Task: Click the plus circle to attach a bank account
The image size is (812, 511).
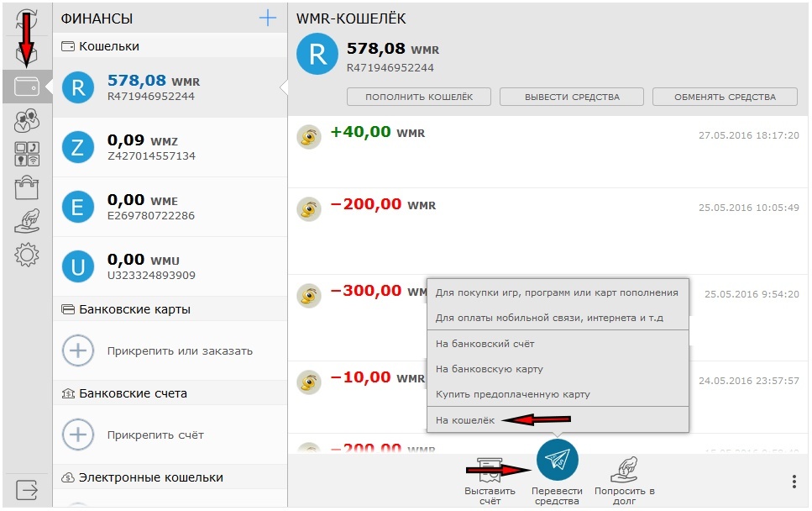Action: 78,435
